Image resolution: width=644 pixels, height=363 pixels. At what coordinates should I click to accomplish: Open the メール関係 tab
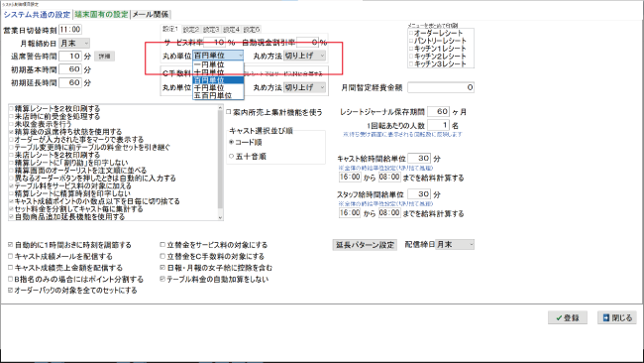[151, 15]
